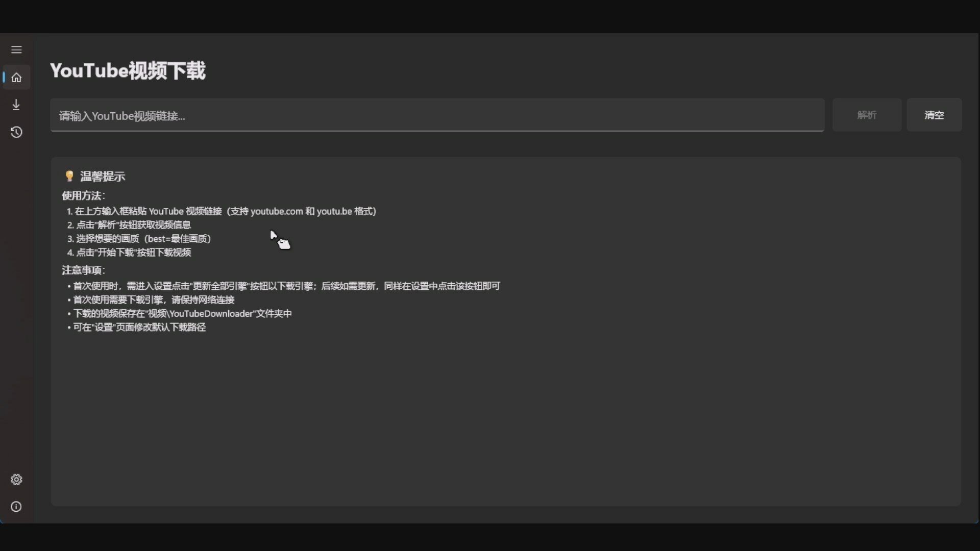Click the 温馨提示 heading text

click(x=103, y=177)
